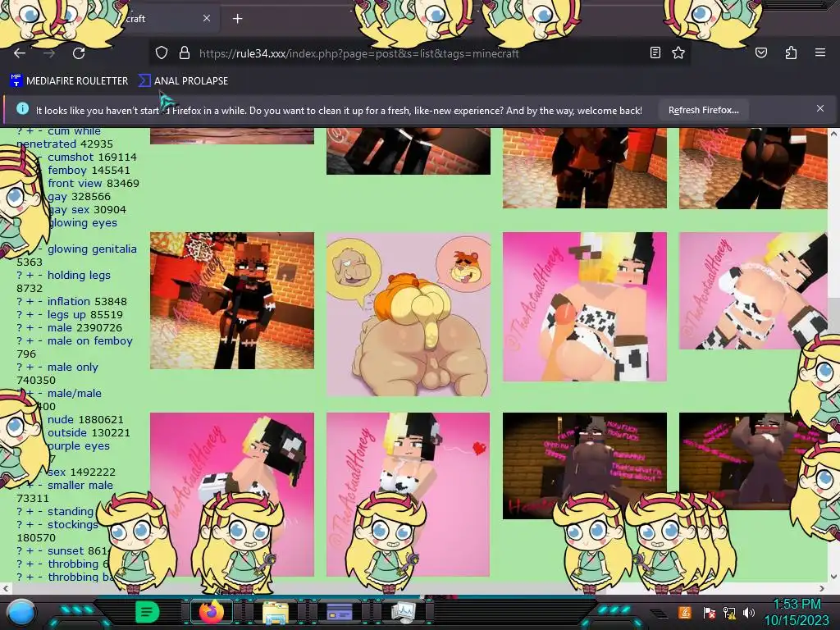This screenshot has width=840, height=630.
Task: Open the performance monitor taskbar icon
Action: tap(404, 612)
